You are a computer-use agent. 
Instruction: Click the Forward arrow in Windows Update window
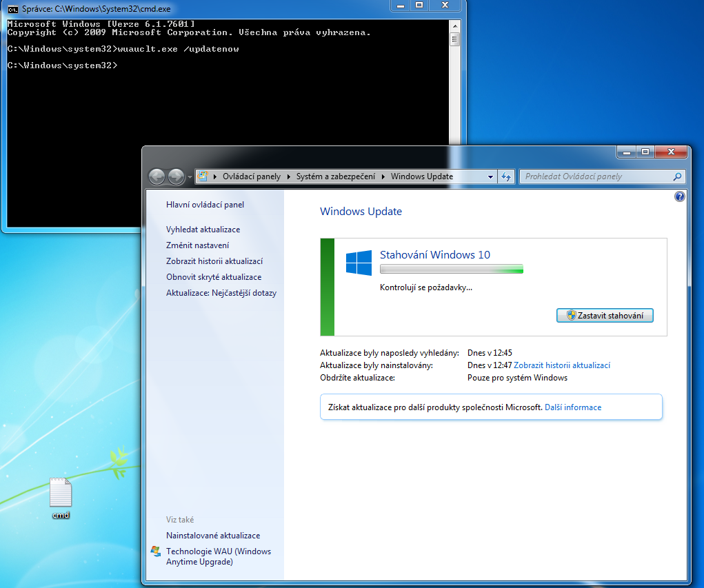pyautogui.click(x=176, y=176)
